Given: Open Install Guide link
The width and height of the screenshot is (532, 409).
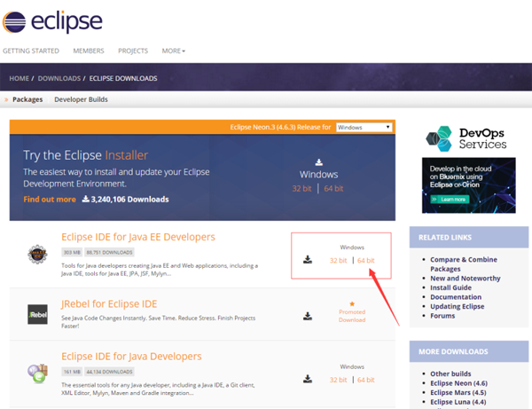Looking at the screenshot, I should coord(451,287).
